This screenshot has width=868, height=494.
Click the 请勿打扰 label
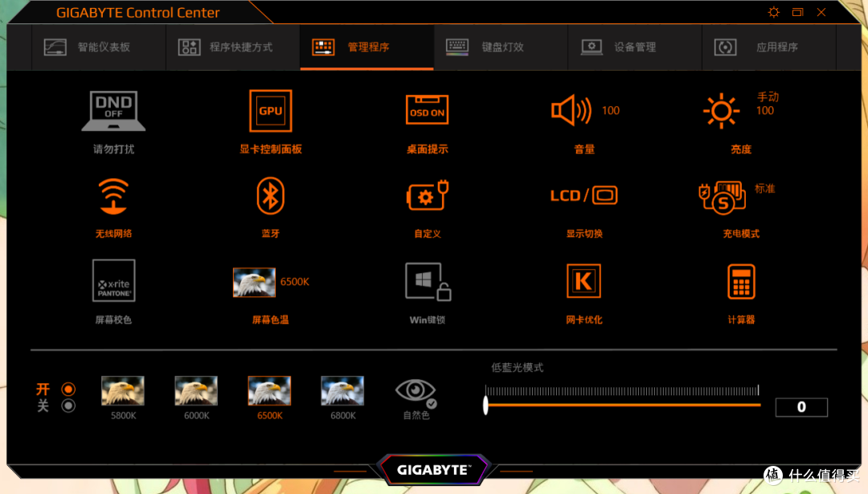click(x=113, y=149)
